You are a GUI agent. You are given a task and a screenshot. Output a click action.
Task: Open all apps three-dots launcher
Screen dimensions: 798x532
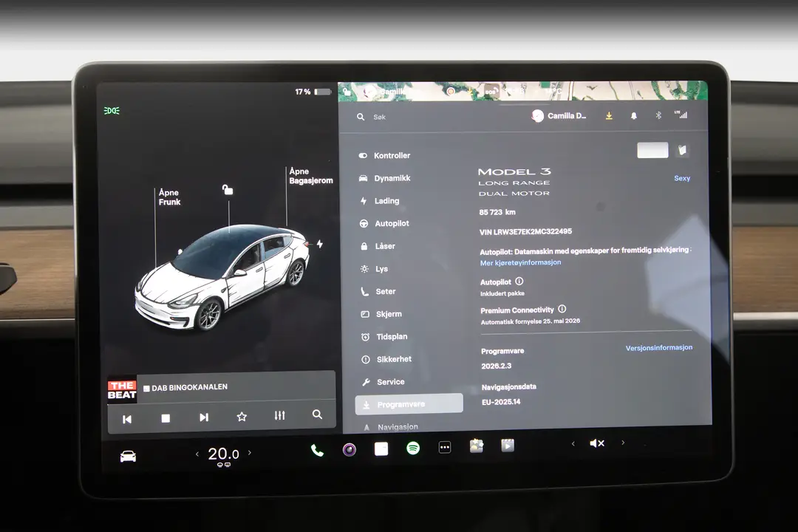(445, 448)
